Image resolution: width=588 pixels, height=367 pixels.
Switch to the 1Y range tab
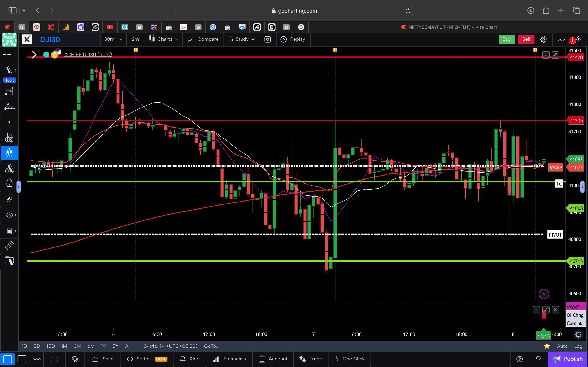coord(103,346)
